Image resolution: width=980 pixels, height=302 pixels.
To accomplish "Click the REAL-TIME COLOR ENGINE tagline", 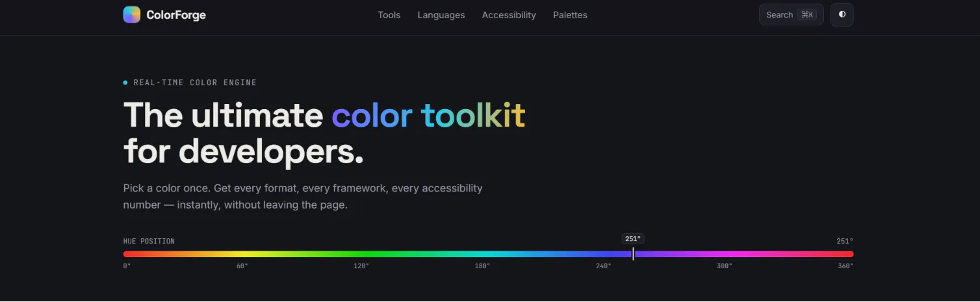I will click(195, 82).
